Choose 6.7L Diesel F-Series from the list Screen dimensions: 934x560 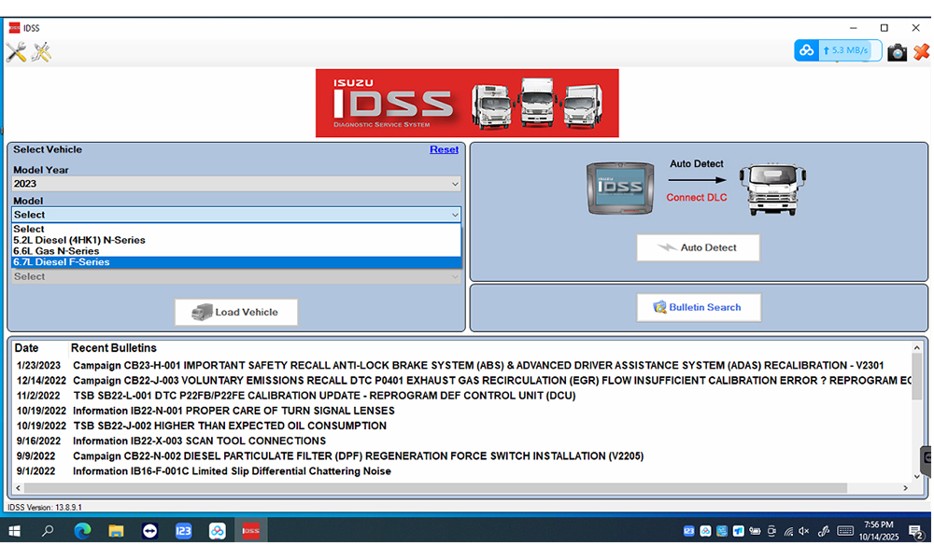[62, 262]
